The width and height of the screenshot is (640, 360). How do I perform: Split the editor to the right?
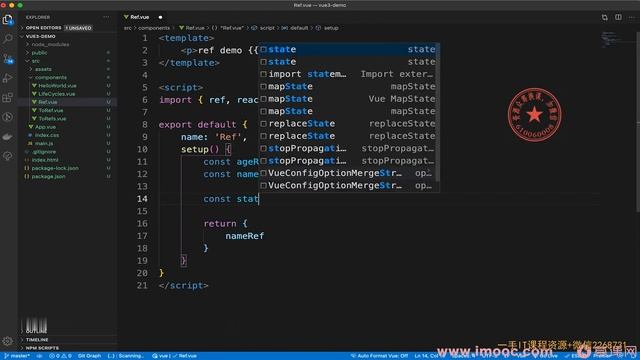tap(618, 17)
